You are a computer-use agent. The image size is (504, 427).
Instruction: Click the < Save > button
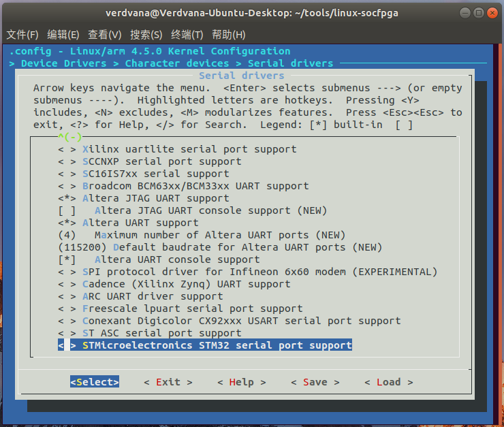click(x=315, y=381)
